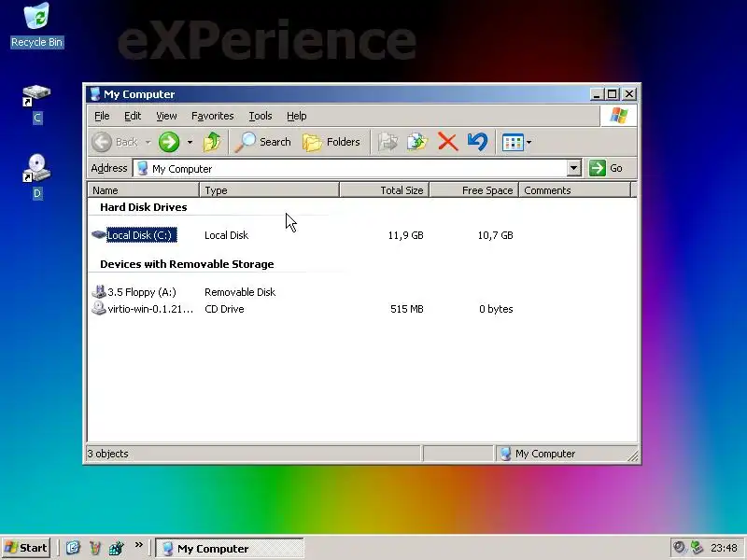Go up one folder level
Image resolution: width=747 pixels, height=560 pixels.
[212, 142]
